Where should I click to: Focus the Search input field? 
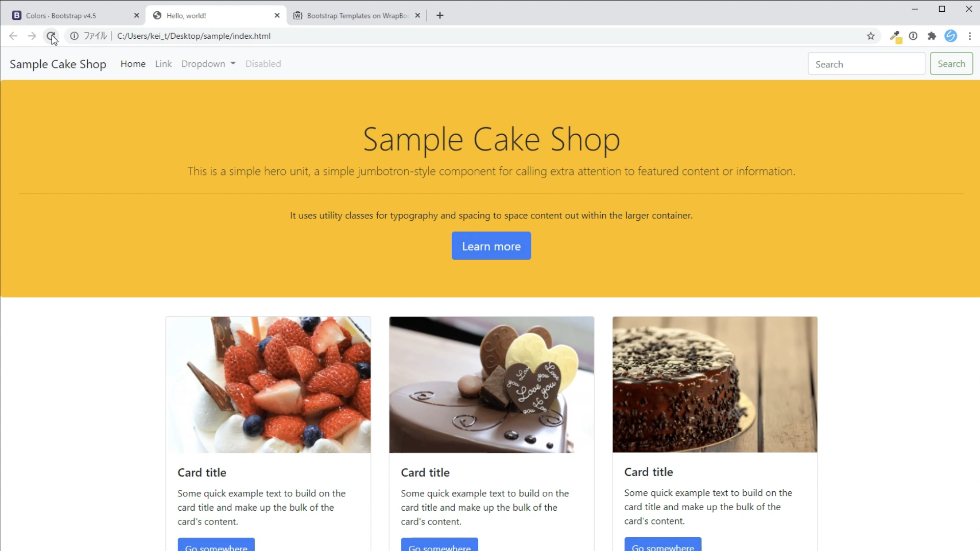866,64
